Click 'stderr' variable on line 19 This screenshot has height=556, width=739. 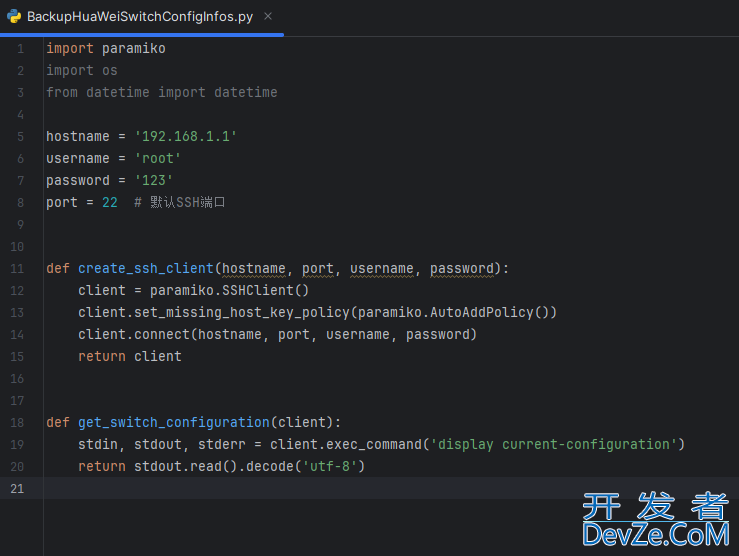coord(222,445)
